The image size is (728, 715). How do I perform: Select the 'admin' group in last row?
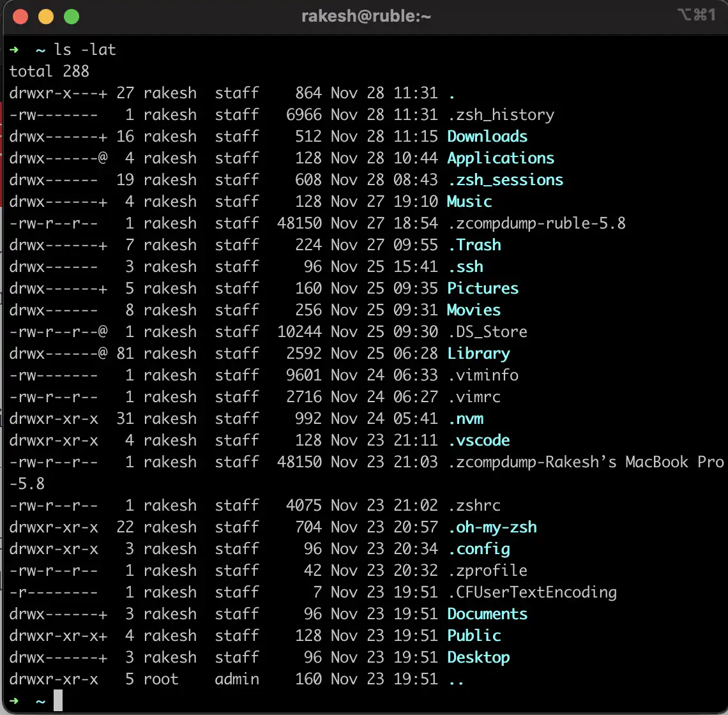pyautogui.click(x=237, y=679)
